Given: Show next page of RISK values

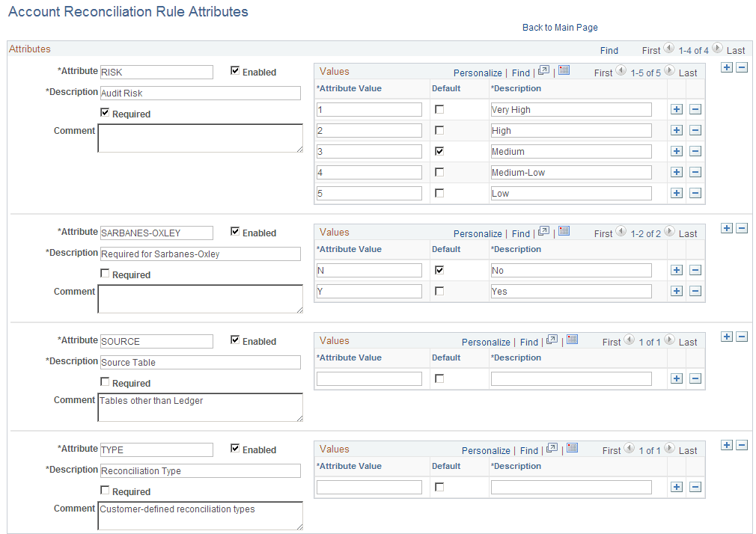Looking at the screenshot, I should click(x=668, y=70).
